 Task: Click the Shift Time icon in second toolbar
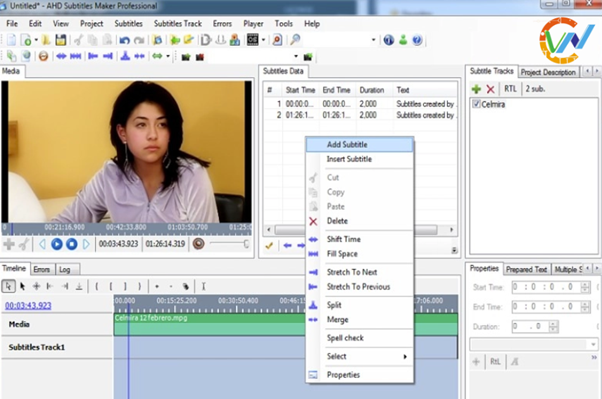[x=61, y=56]
